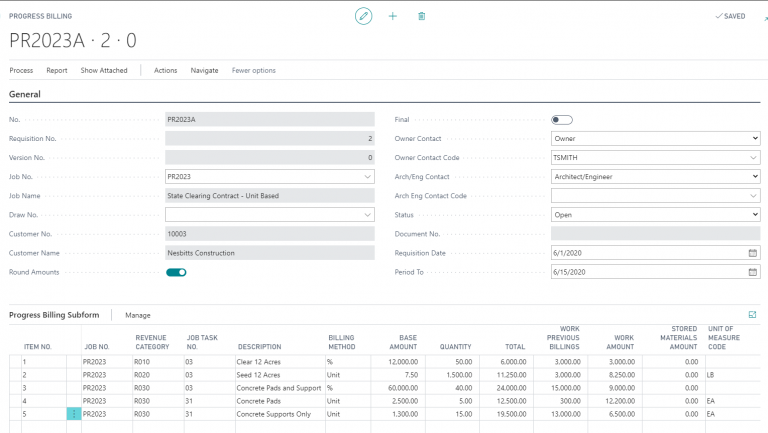This screenshot has height=433, width=768.
Task: Click the trash delete icon
Action: (x=421, y=16)
